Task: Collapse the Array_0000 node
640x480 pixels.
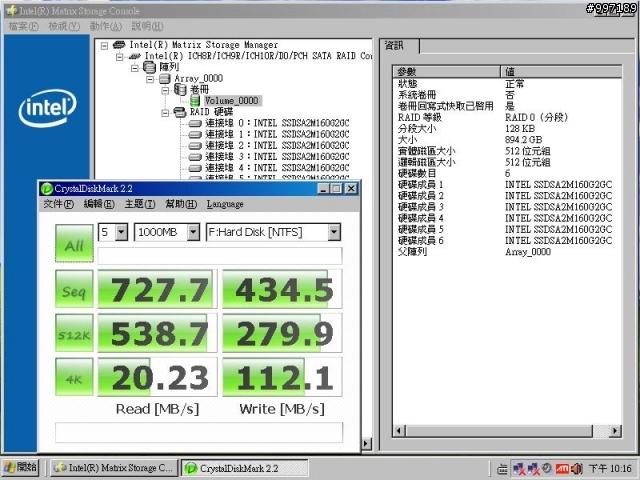Action: coord(150,79)
